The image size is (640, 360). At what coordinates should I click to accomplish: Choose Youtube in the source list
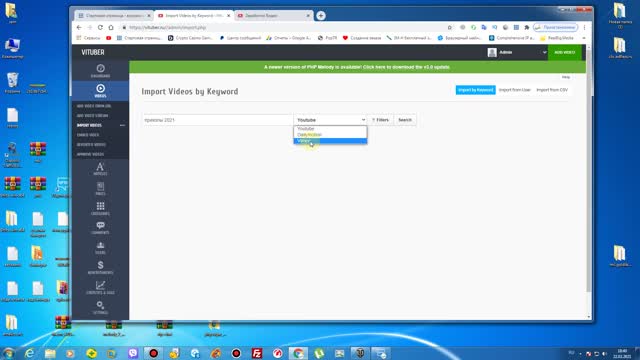click(x=330, y=129)
